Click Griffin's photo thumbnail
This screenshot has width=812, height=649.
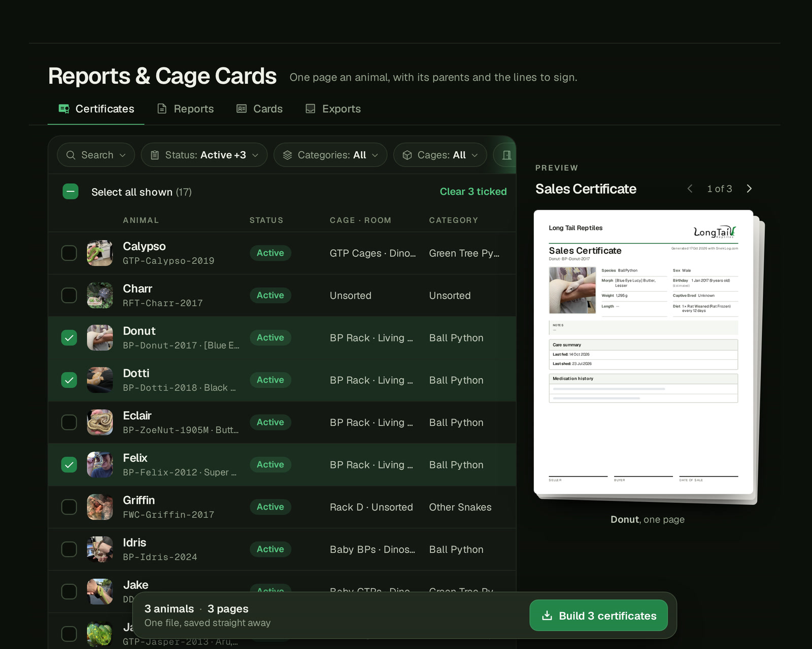pyautogui.click(x=100, y=507)
